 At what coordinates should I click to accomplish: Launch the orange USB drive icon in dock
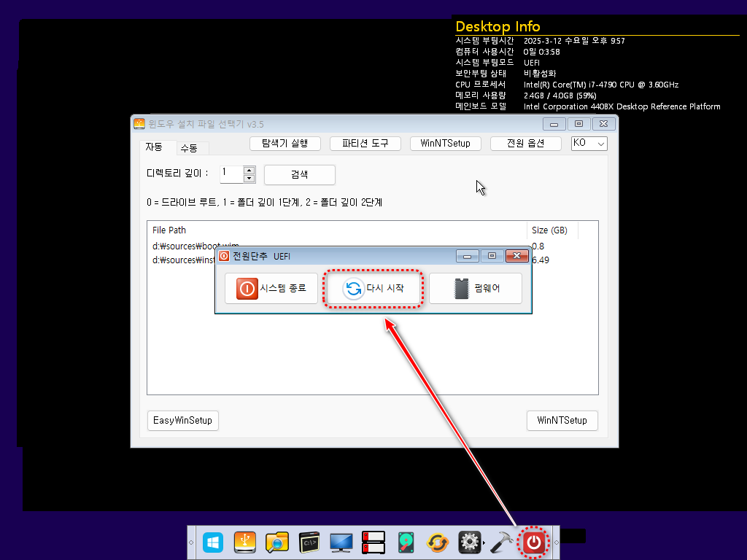pos(245,542)
